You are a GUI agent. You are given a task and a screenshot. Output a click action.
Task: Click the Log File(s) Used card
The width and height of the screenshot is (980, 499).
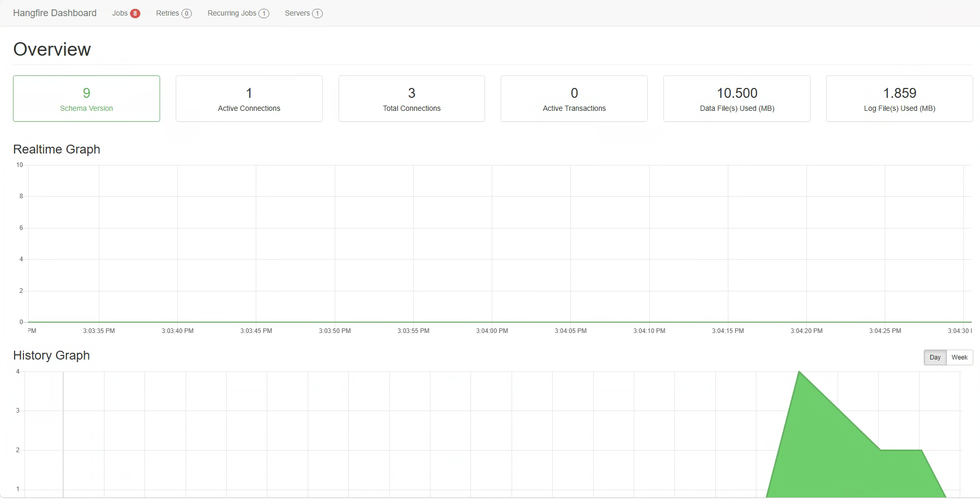[x=899, y=99]
